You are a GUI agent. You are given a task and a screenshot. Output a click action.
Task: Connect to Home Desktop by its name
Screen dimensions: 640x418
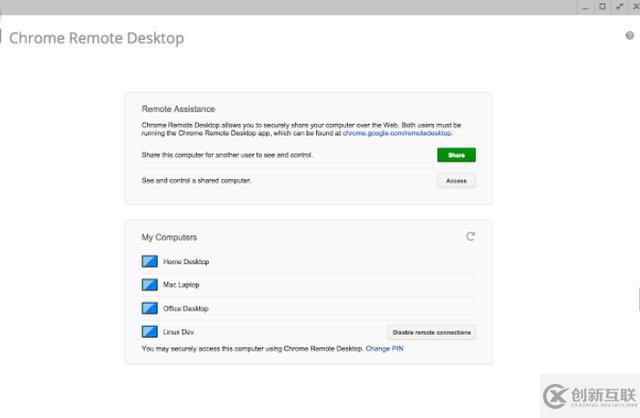click(186, 261)
